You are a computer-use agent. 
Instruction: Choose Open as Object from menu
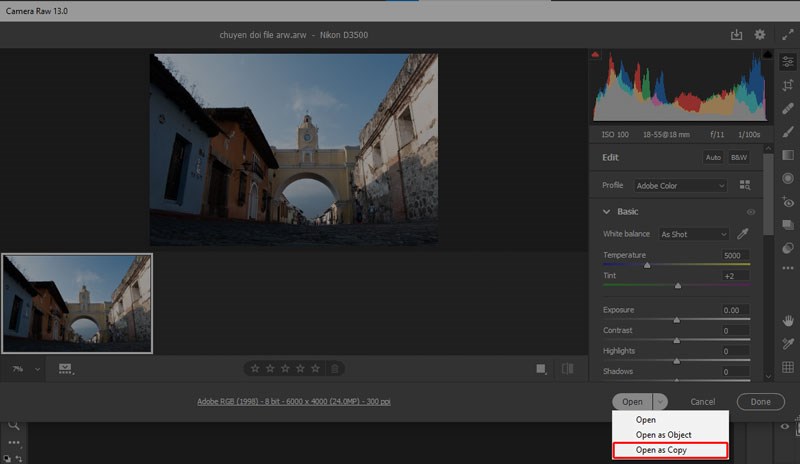[x=663, y=435]
